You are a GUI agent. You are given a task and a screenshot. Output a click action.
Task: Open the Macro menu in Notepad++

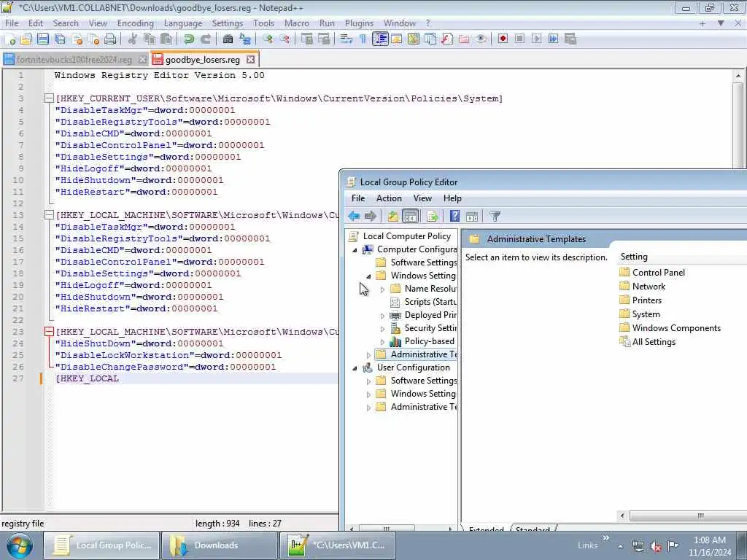coord(296,23)
